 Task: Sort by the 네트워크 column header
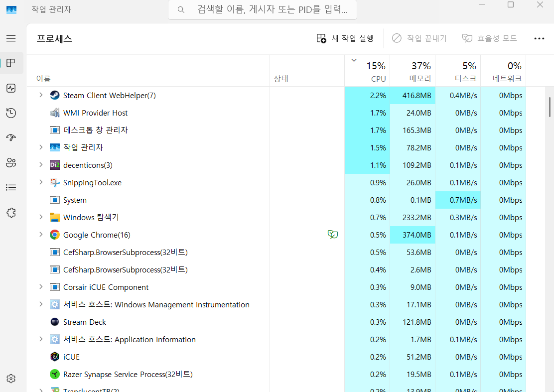coord(503,71)
